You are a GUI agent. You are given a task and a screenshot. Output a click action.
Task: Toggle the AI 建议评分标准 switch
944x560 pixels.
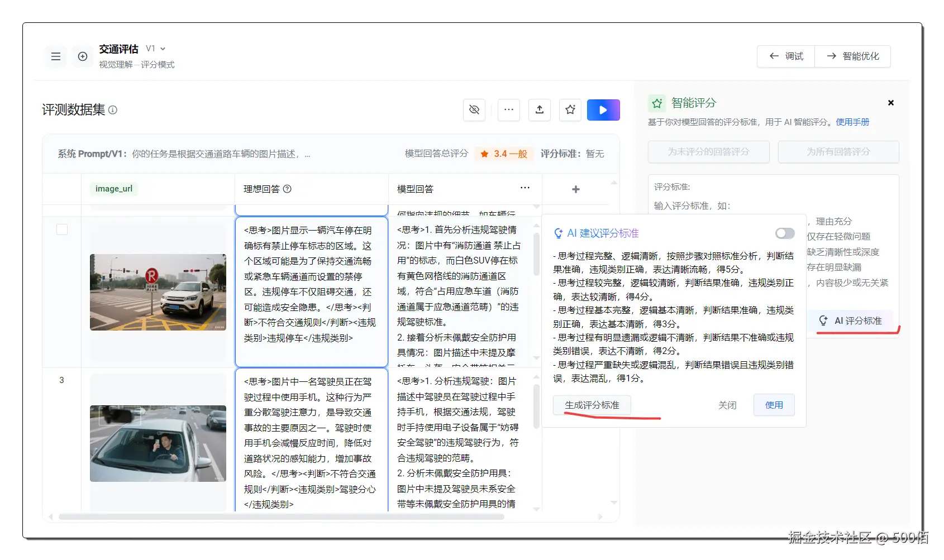point(785,233)
